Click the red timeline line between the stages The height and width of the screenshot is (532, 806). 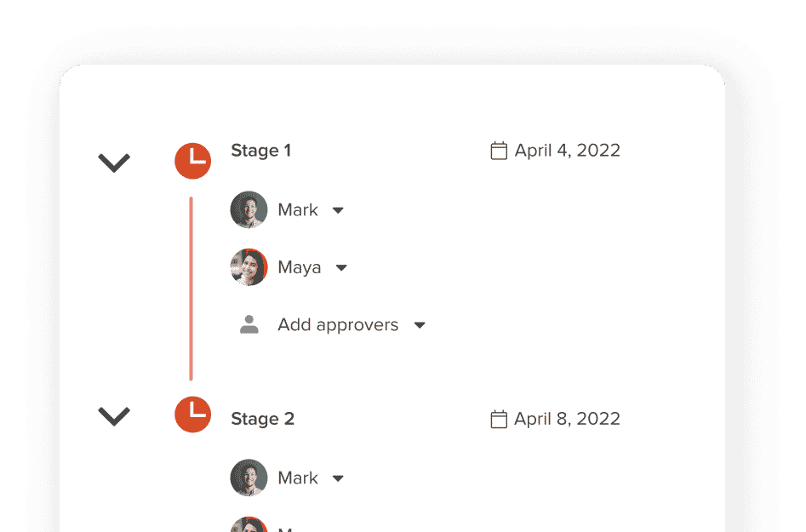(x=191, y=289)
